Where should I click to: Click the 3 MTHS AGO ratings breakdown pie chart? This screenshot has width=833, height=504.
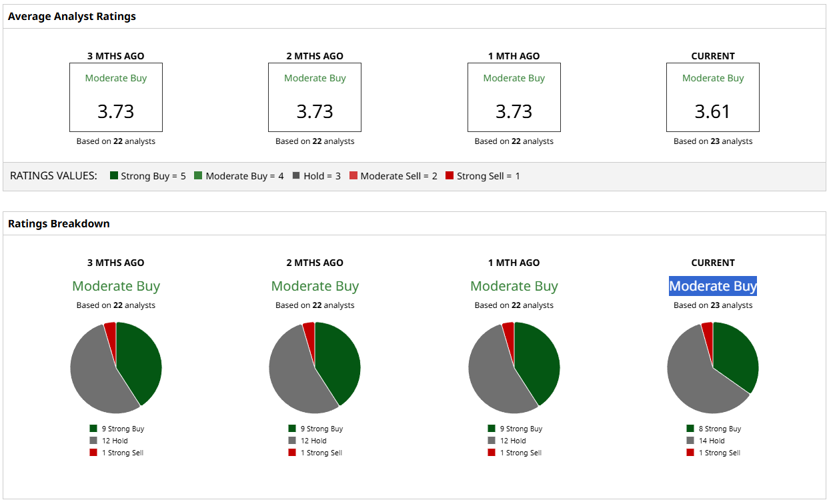pyautogui.click(x=116, y=367)
